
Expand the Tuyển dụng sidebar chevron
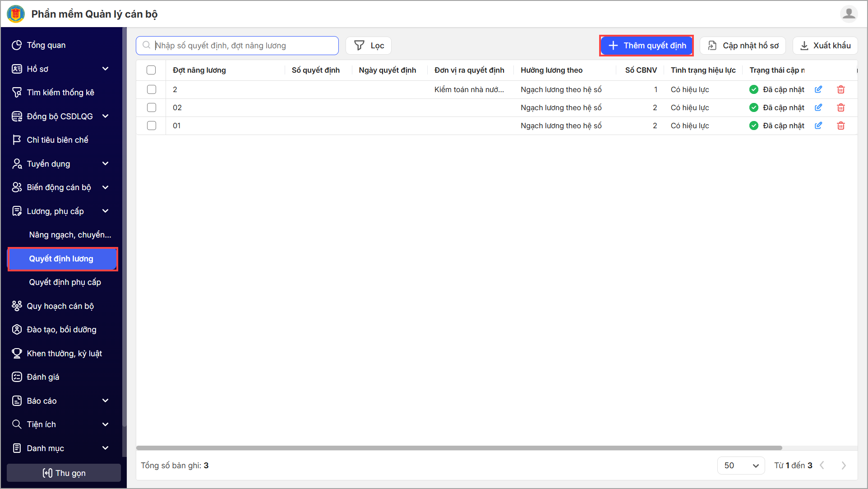pyautogui.click(x=106, y=163)
